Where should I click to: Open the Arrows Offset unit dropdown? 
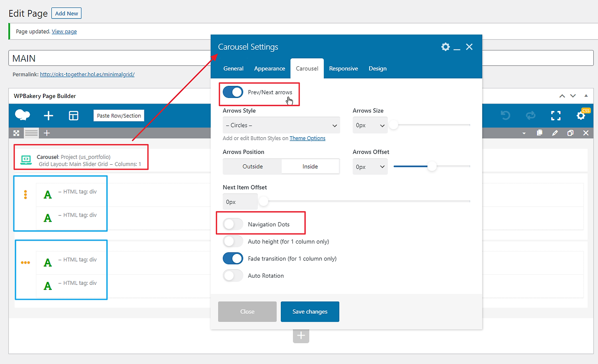(370, 167)
